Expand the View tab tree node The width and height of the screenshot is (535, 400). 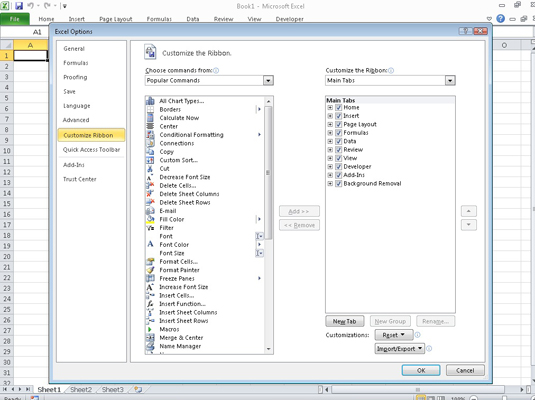pyautogui.click(x=330, y=158)
